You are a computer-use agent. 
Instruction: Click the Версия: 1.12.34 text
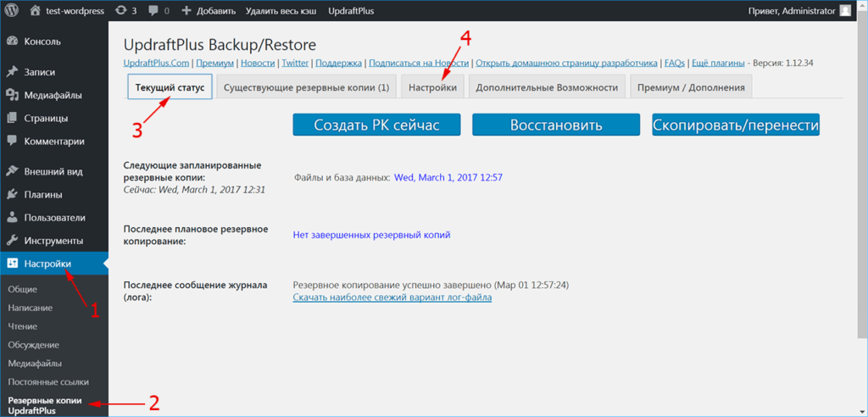[x=782, y=63]
